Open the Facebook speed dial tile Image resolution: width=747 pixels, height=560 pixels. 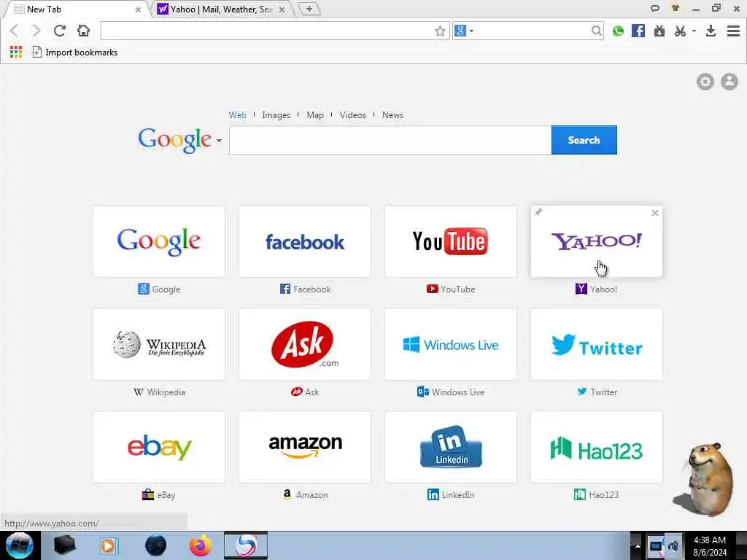304,241
